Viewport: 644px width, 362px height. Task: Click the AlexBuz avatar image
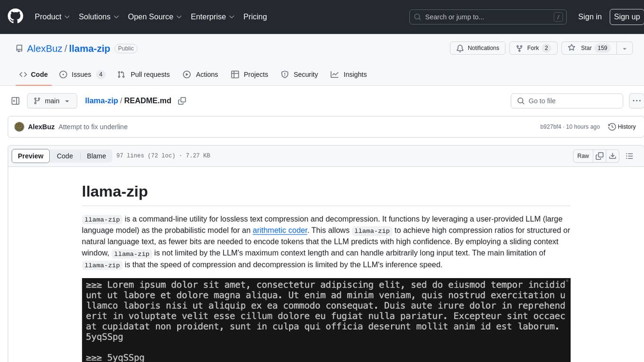(x=19, y=127)
